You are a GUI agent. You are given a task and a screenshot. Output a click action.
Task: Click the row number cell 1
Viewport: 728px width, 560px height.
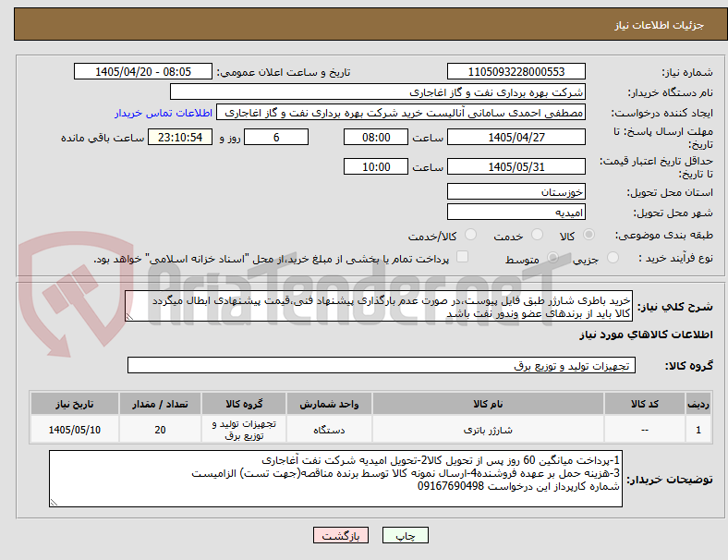pos(698,430)
